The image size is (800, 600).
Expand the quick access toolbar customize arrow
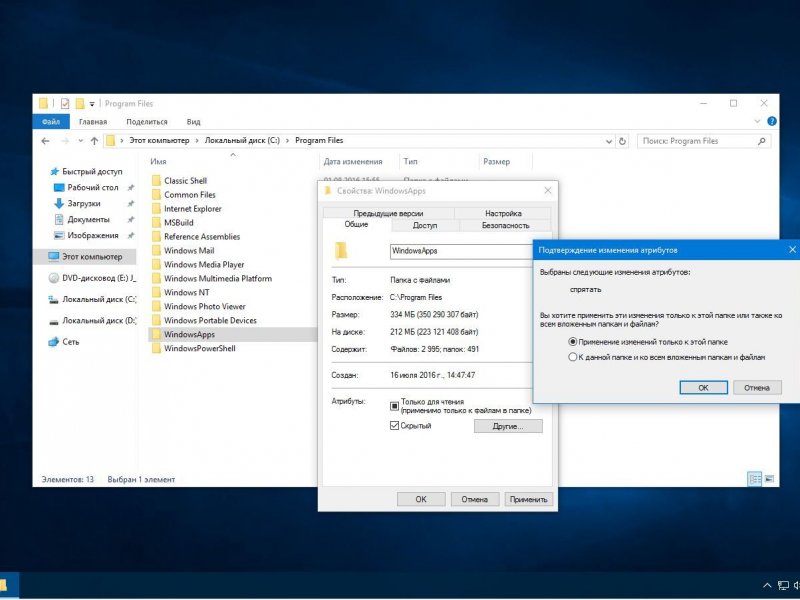92,104
